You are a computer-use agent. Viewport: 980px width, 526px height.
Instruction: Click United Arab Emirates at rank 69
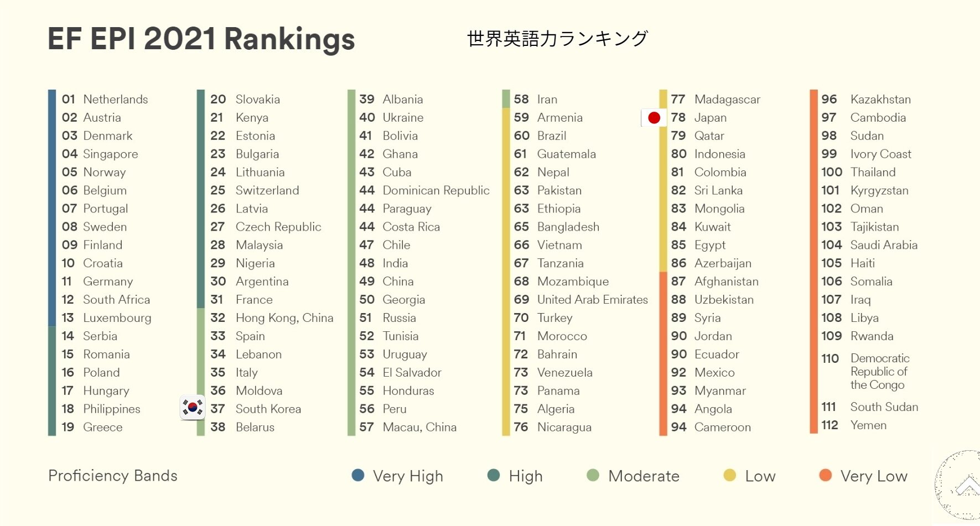[592, 300]
